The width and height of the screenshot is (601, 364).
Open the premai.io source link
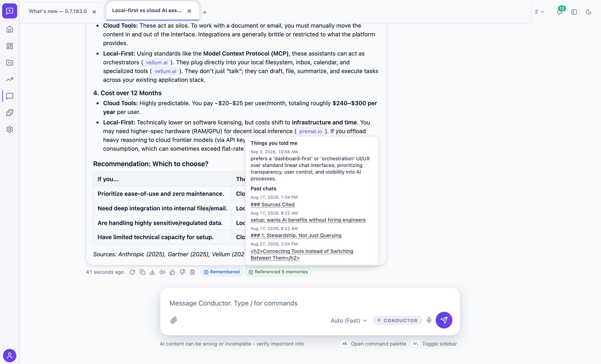[x=311, y=131]
